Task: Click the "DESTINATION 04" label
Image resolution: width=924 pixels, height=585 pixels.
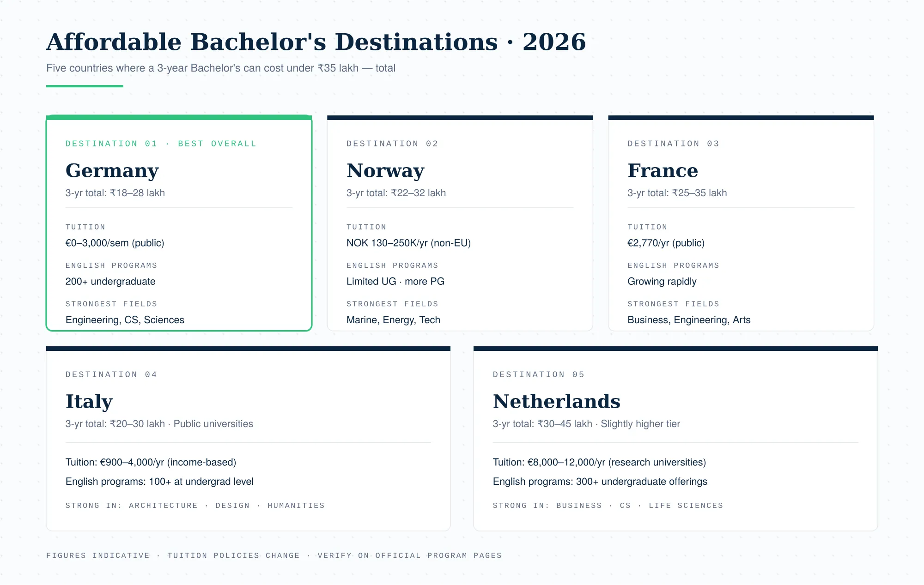Action: pos(111,374)
